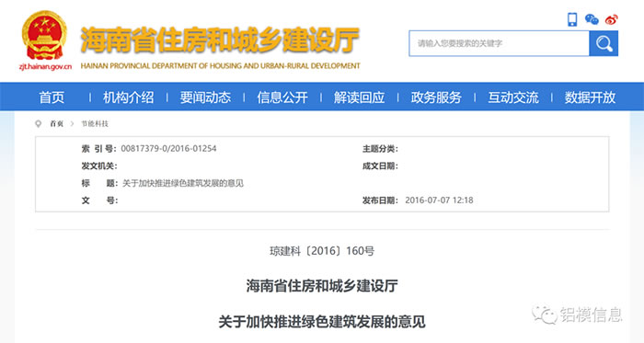644x343 pixels.
Task: Select publish date 2016-07-07 12:18
Action: pos(439,200)
